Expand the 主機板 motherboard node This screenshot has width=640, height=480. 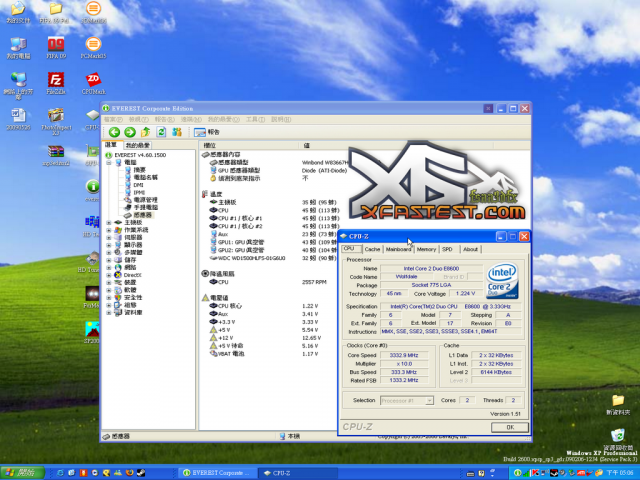click(109, 222)
